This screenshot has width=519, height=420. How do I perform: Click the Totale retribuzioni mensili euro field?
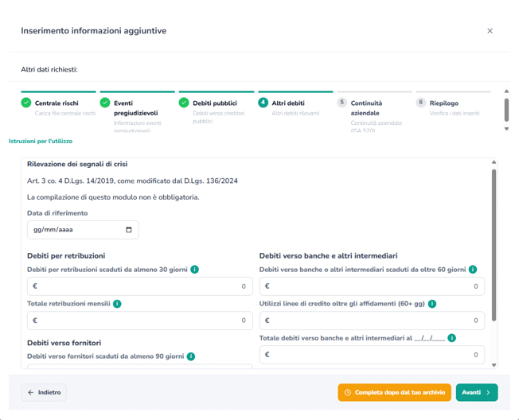(140, 321)
